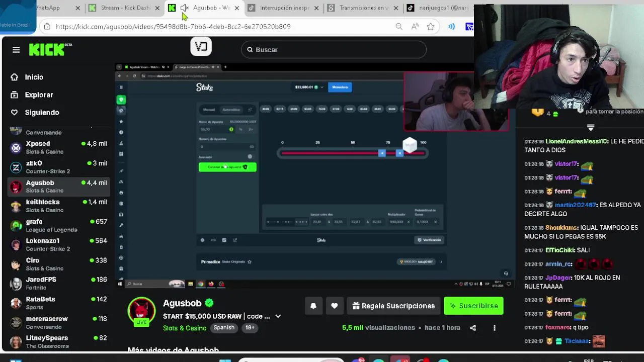Click the notification bell button
The width and height of the screenshot is (644, 362).
(x=313, y=306)
